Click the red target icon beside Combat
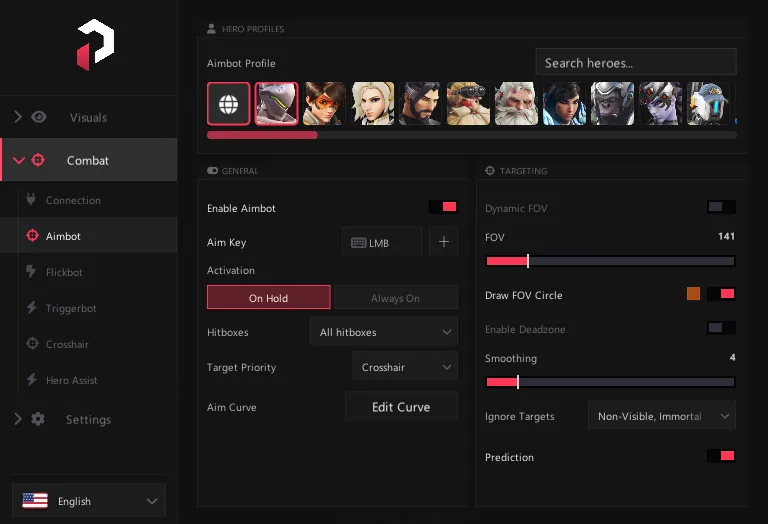 pos(38,160)
